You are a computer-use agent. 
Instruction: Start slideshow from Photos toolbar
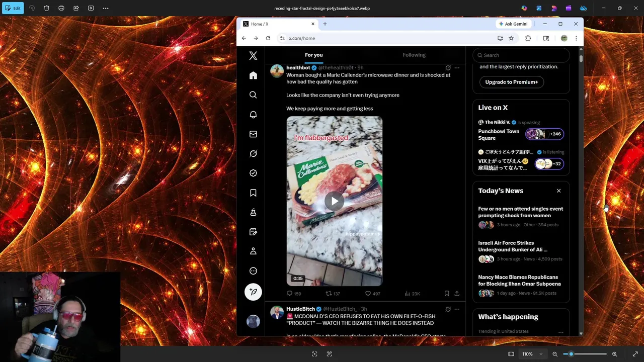coord(91,8)
